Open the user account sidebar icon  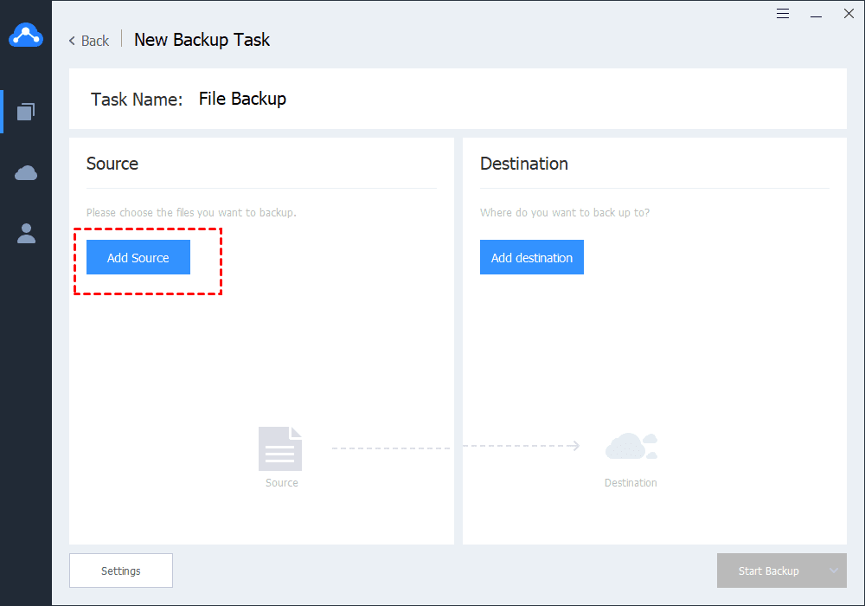point(26,233)
